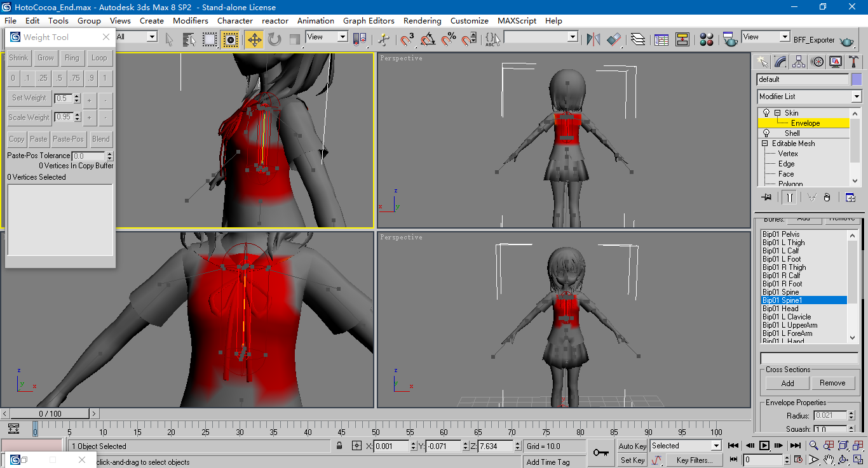
Task: Open the Curve Editor toolbar icon
Action: 661,40
